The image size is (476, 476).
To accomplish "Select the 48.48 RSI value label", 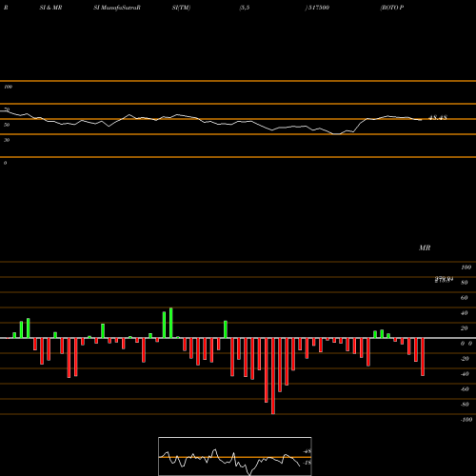I will 438,118.
